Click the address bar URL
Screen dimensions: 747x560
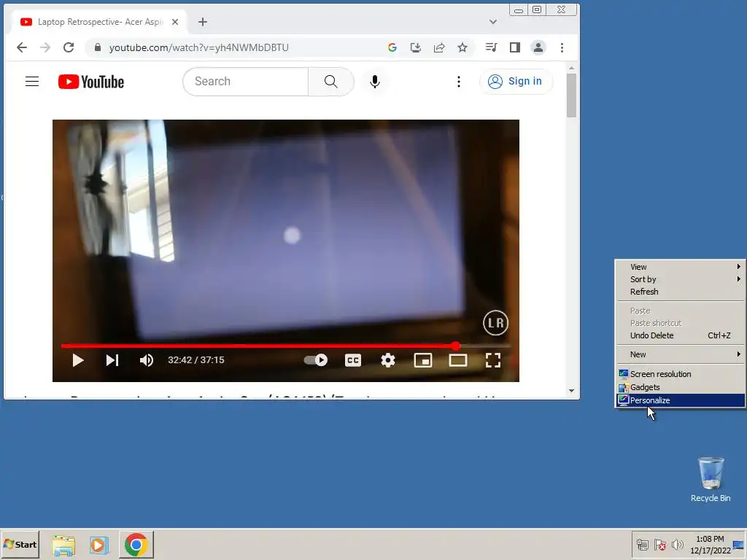pos(198,47)
